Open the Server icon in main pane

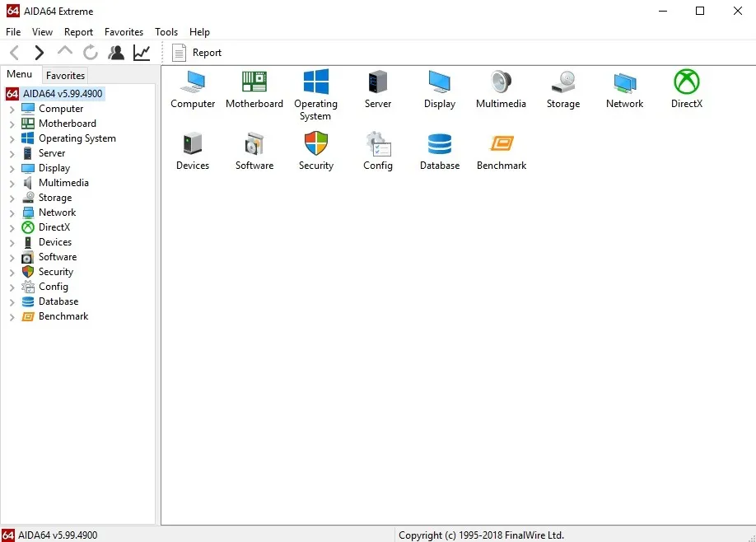coord(377,82)
